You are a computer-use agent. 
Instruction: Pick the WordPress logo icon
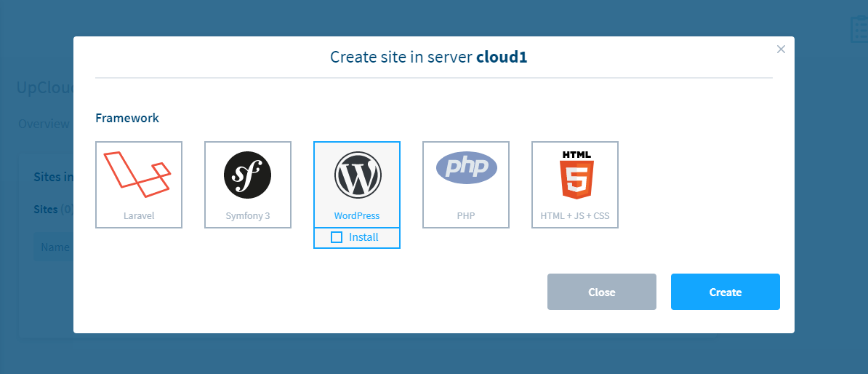(x=357, y=175)
